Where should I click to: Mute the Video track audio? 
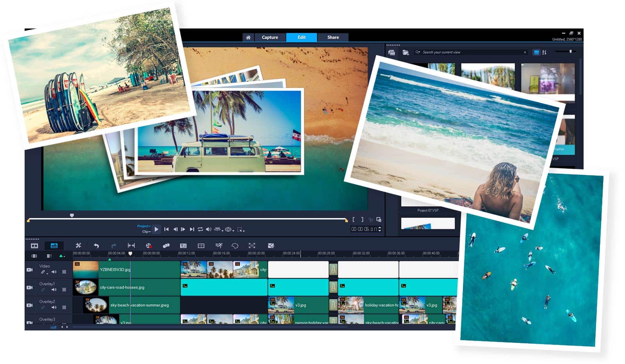tap(54, 272)
